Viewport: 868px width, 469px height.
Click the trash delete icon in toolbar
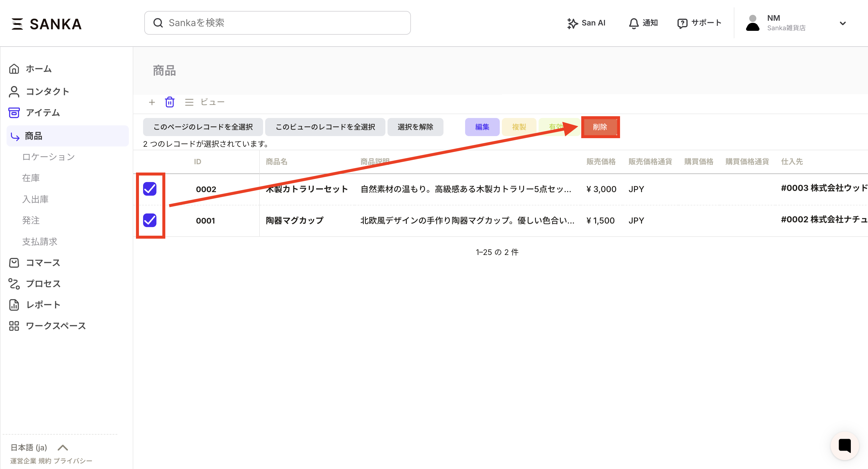pyautogui.click(x=169, y=102)
